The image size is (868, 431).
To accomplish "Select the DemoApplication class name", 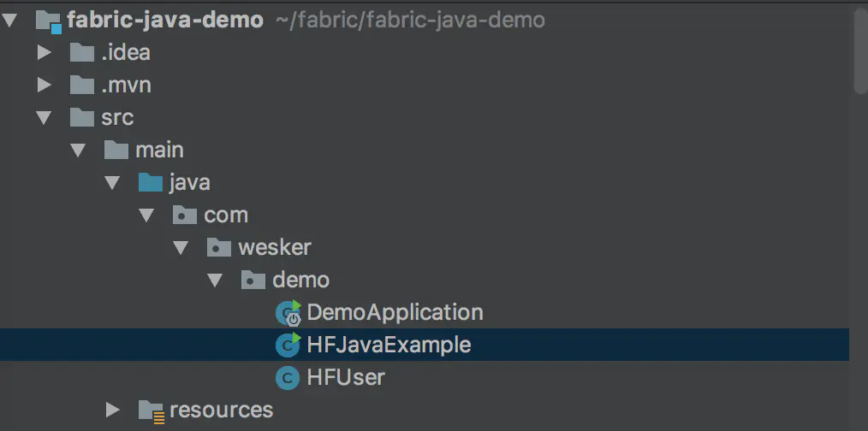I will [395, 313].
